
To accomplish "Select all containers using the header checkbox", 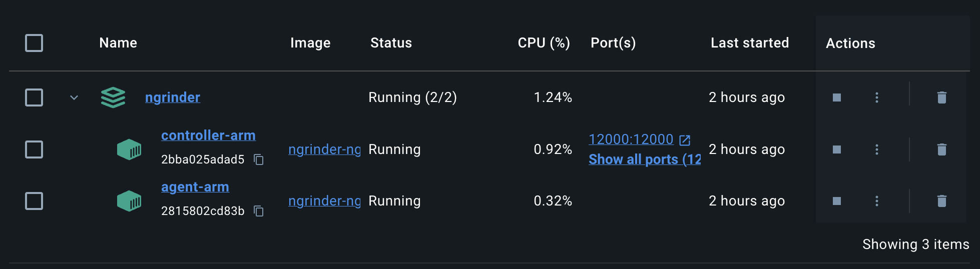I will [x=34, y=43].
